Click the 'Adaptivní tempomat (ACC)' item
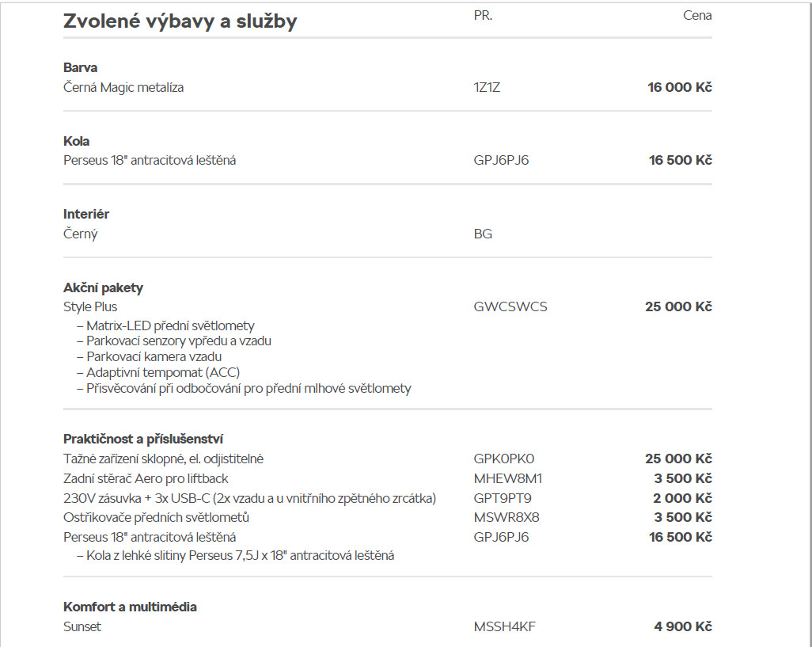 [163, 372]
